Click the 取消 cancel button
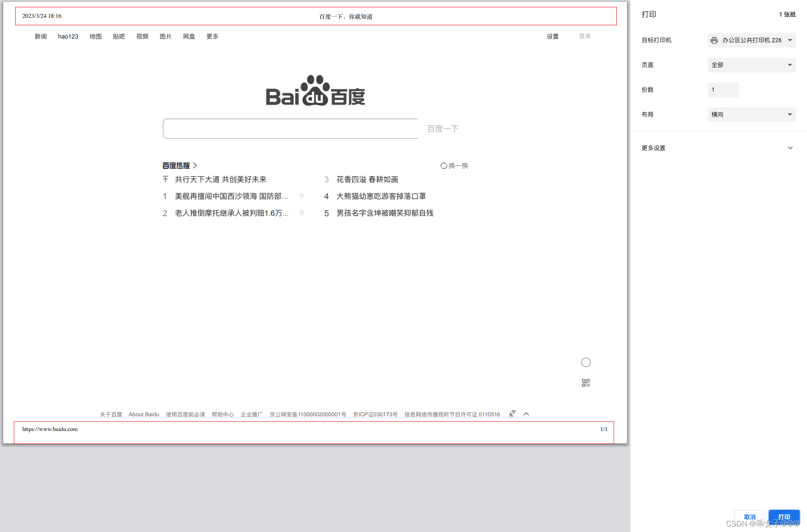Image resolution: width=807 pixels, height=532 pixels. pyautogui.click(x=750, y=517)
